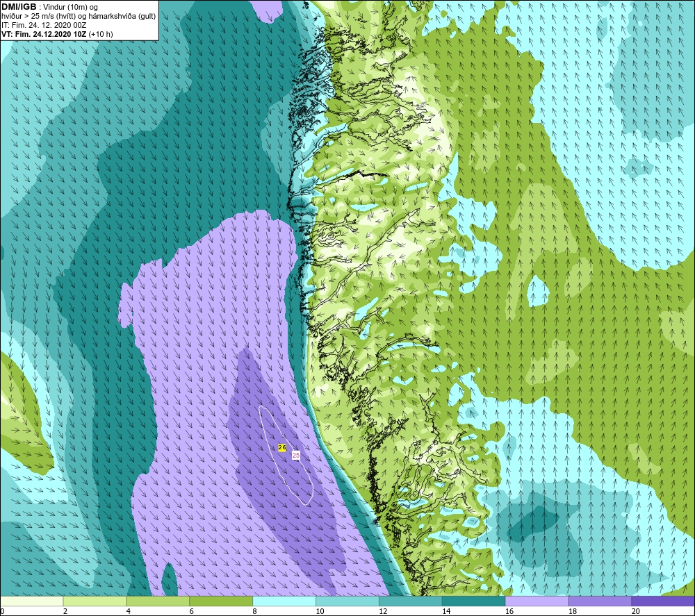Viewport: 695px width, 616px height.
Task: Click the 'IT: Fim. 24. 12. 2020 00Z' line
Action: 44,25
